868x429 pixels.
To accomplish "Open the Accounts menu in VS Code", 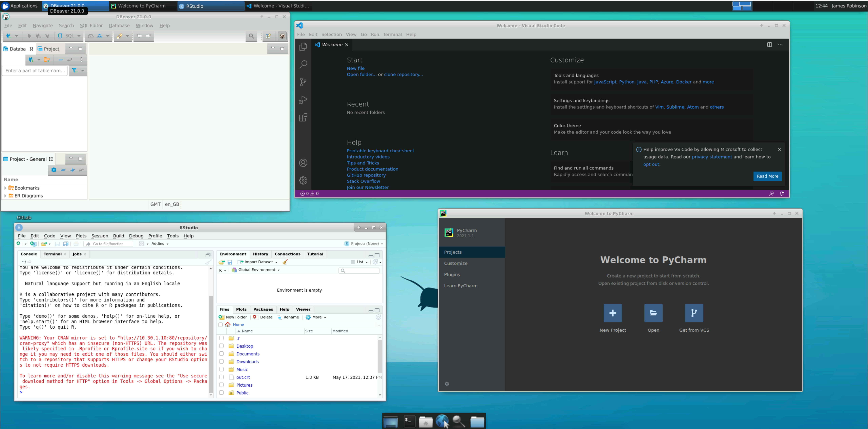I will pos(303,163).
